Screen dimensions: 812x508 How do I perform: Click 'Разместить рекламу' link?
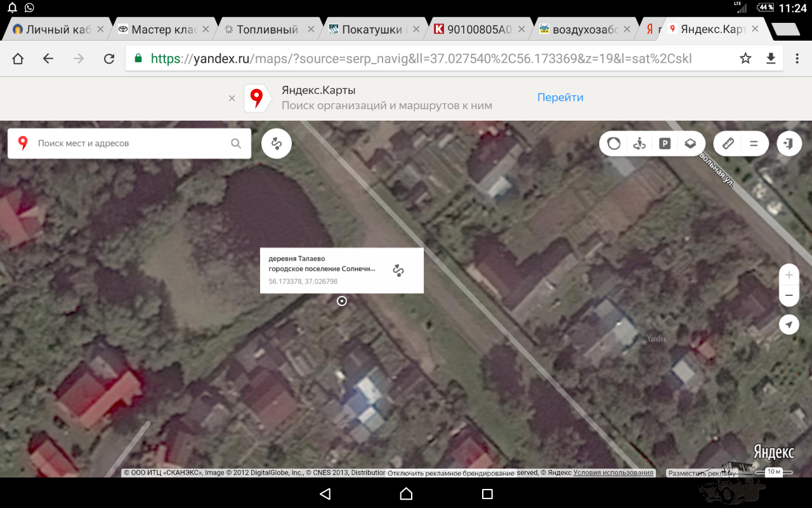[701, 473]
